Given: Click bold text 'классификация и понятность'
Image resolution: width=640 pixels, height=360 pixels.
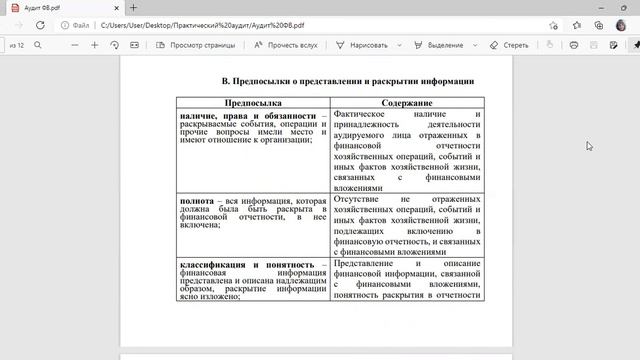Looking at the screenshot, I should (x=247, y=264).
